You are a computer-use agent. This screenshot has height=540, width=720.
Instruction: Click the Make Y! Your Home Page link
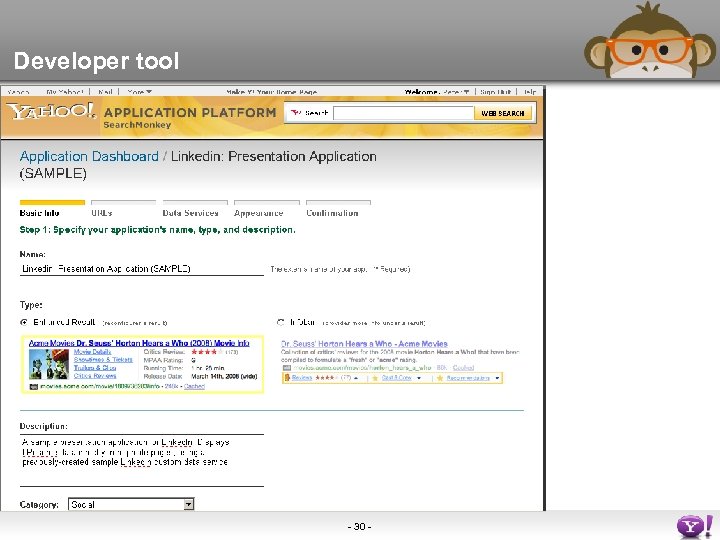coord(271,92)
